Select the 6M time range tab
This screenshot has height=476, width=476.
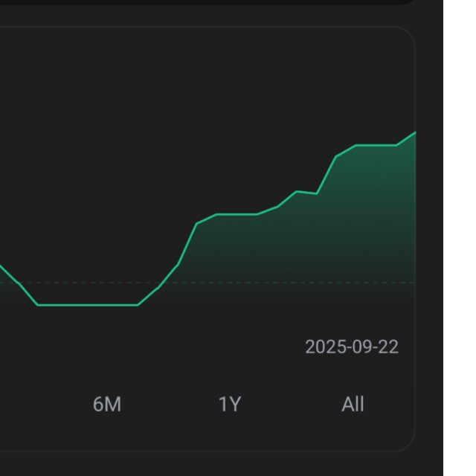pos(107,405)
